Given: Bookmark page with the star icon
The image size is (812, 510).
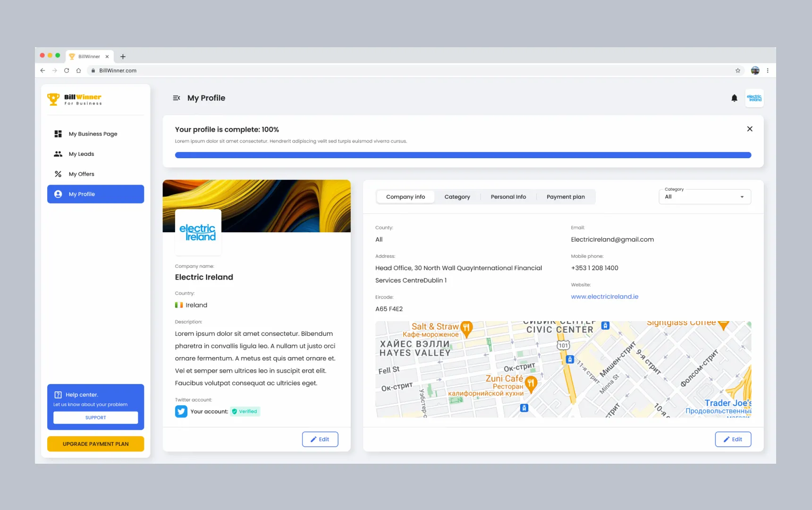Looking at the screenshot, I should pyautogui.click(x=737, y=71).
